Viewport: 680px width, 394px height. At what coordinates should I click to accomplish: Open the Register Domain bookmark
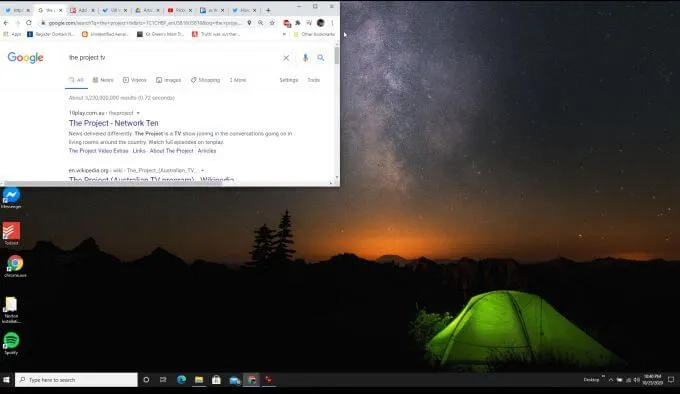[51, 34]
